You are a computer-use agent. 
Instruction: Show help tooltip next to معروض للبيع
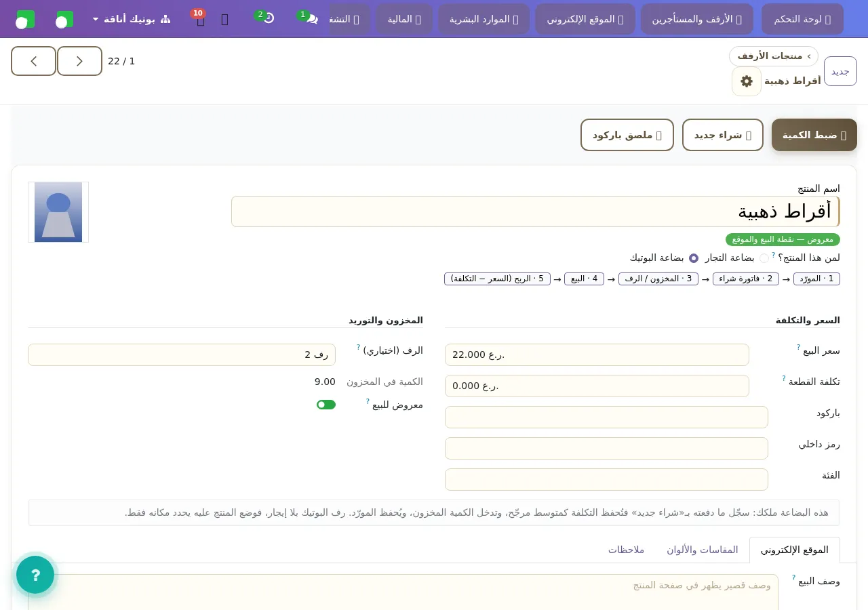pyautogui.click(x=368, y=401)
